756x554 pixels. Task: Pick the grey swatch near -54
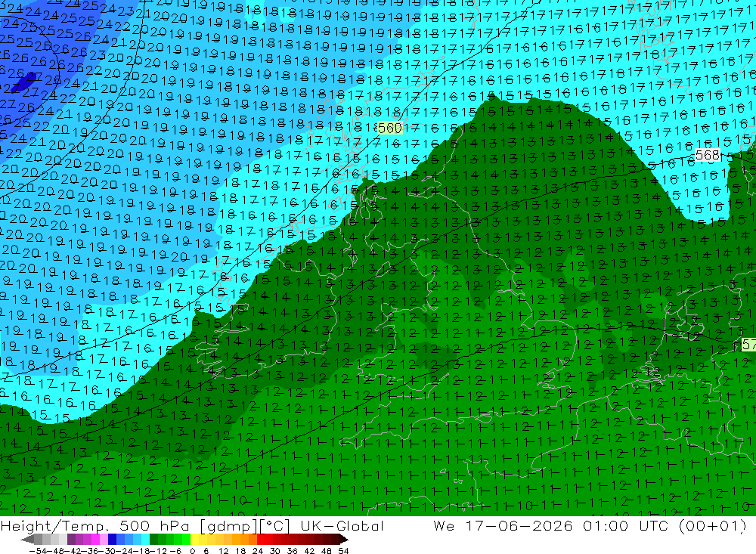tap(38, 540)
